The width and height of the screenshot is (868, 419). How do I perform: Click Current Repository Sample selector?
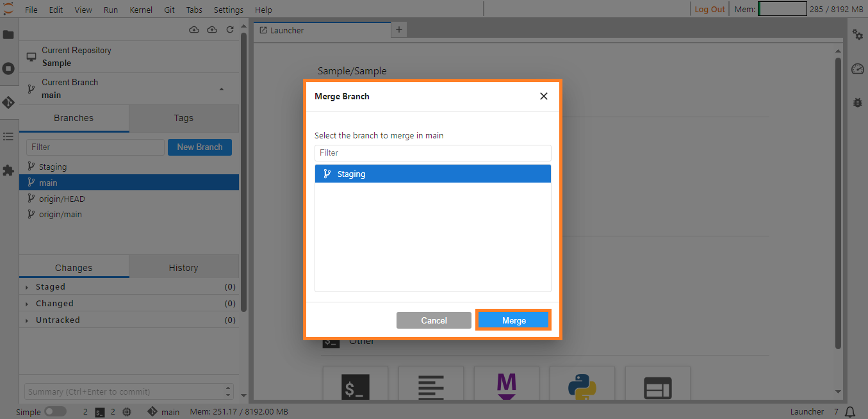tap(129, 56)
